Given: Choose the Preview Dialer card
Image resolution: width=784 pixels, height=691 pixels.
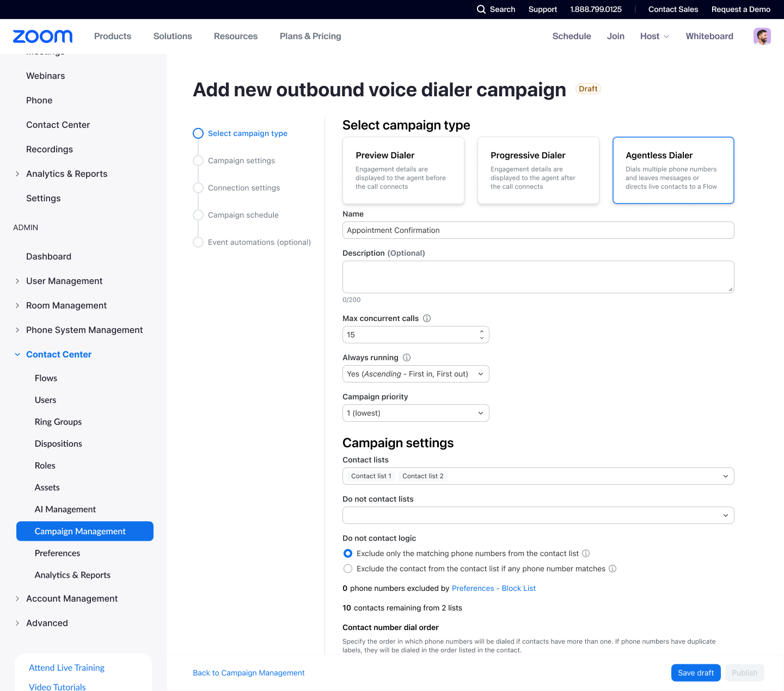Looking at the screenshot, I should (x=403, y=170).
